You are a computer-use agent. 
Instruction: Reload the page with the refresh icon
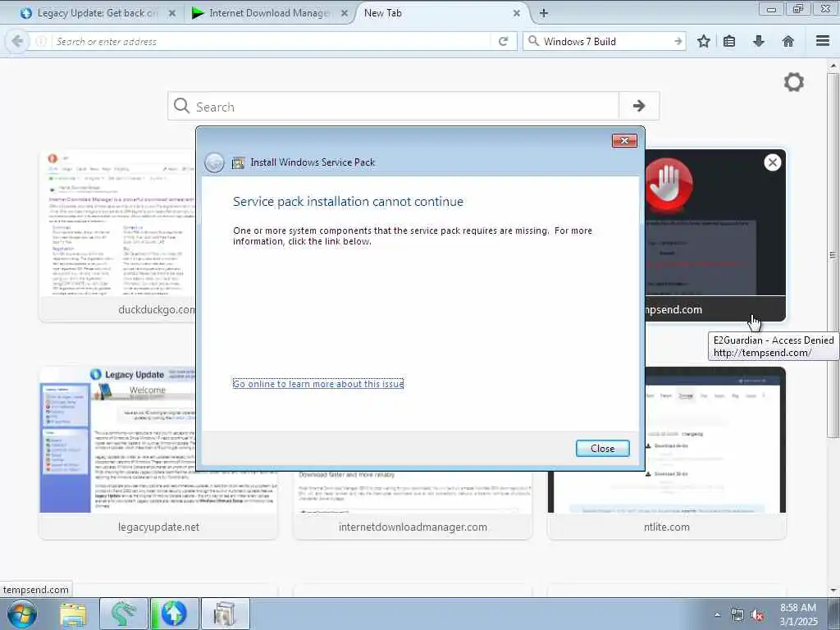coord(503,41)
